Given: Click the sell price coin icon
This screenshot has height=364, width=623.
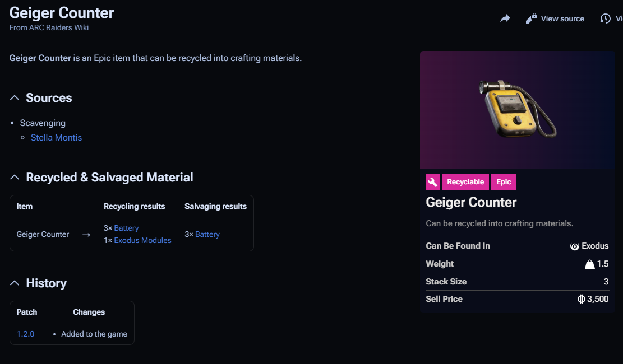Looking at the screenshot, I should (582, 299).
